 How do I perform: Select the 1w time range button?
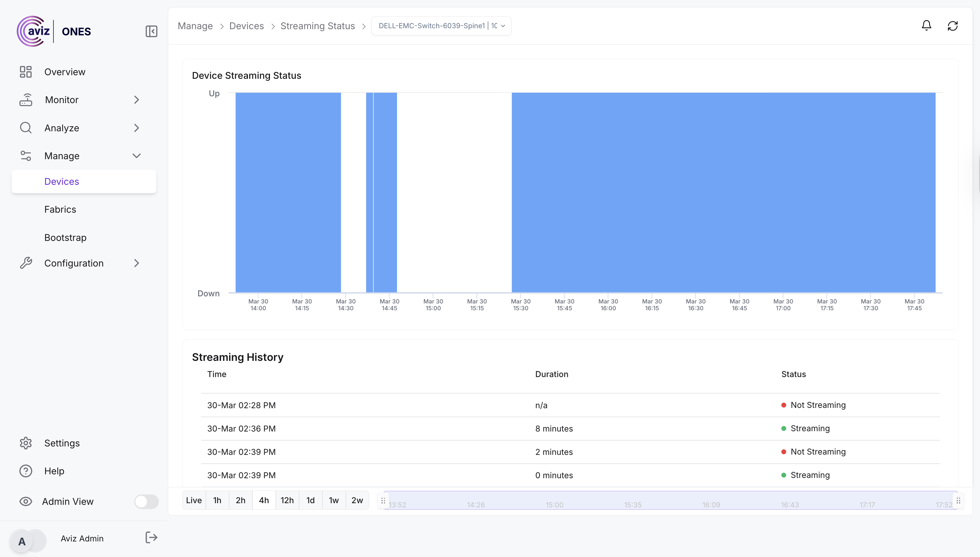click(334, 500)
